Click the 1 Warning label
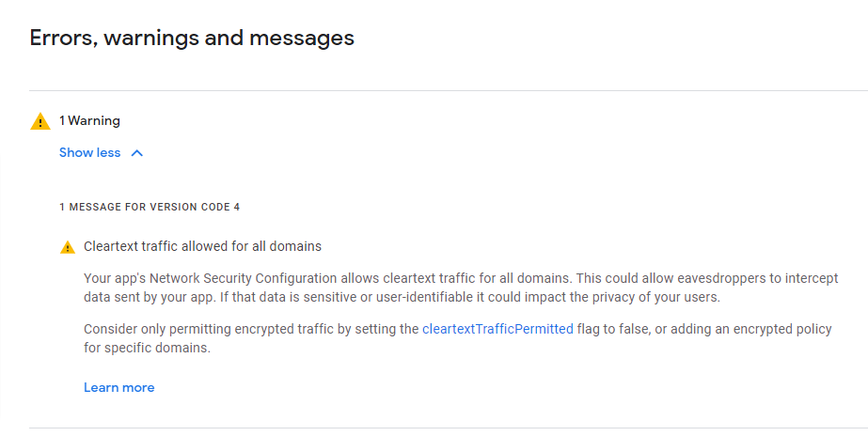The width and height of the screenshot is (868, 436). tap(89, 120)
